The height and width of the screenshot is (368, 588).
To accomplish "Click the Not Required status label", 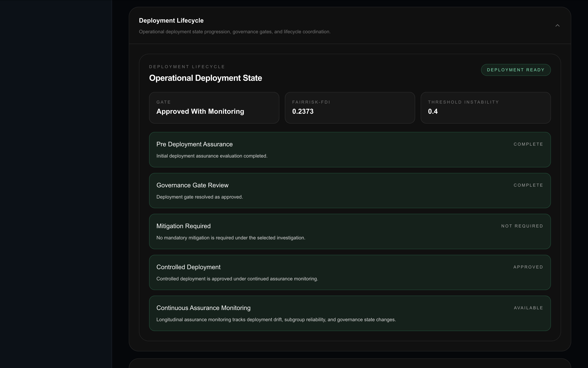I will pos(522,226).
